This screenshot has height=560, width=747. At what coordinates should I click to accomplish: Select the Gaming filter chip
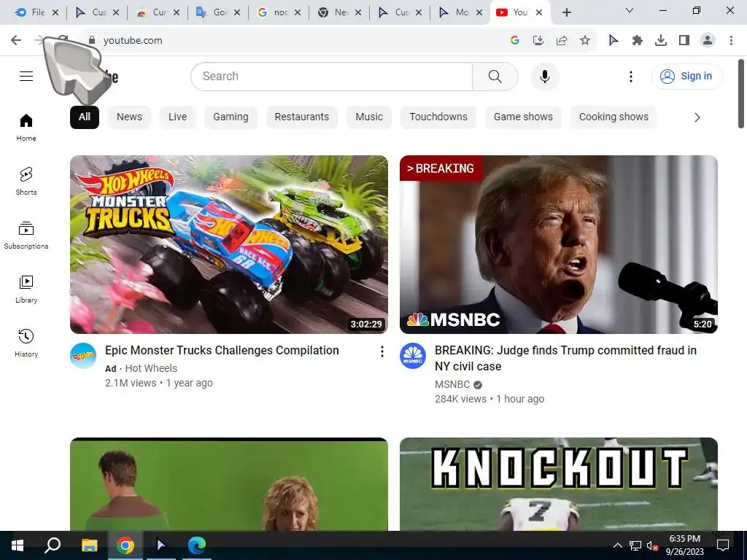(x=231, y=117)
